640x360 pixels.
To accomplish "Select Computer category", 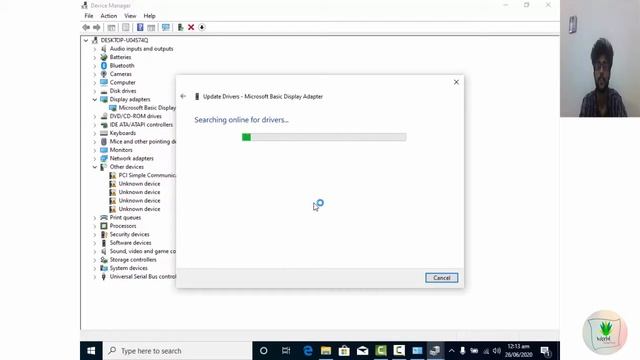I will click(122, 82).
